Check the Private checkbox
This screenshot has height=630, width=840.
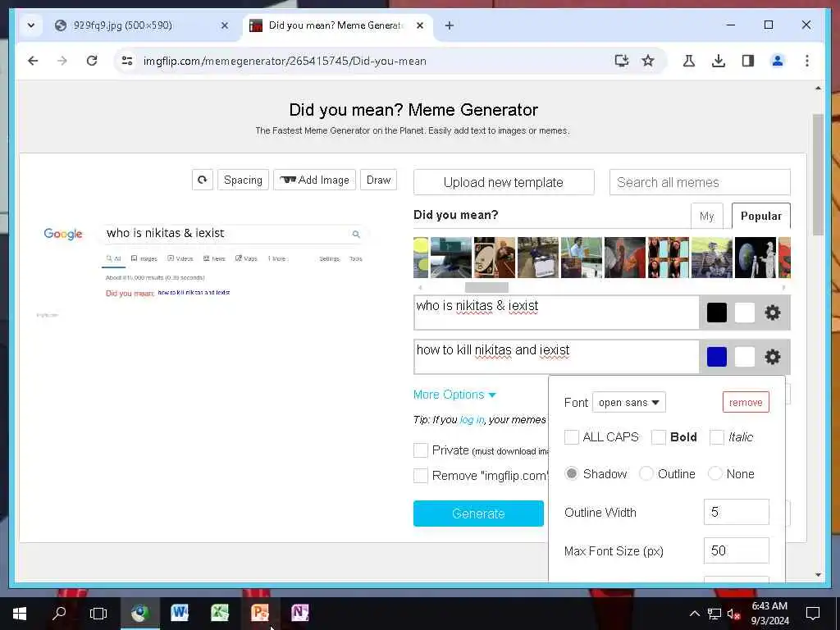point(421,450)
